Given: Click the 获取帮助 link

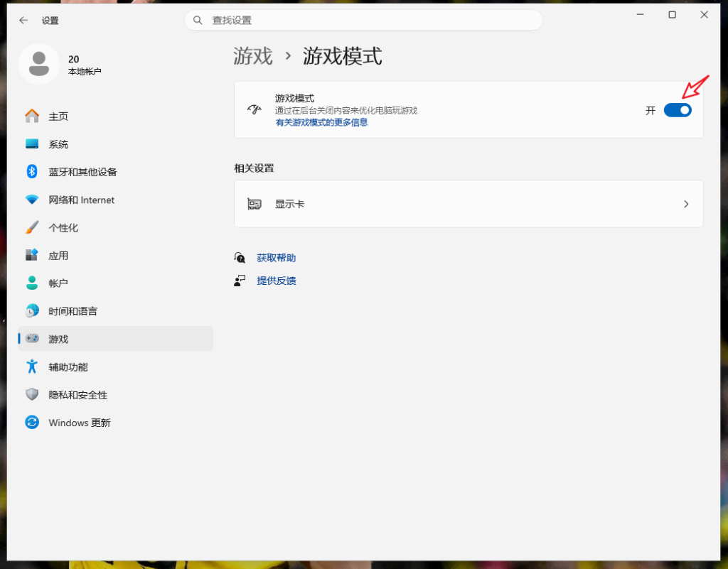Looking at the screenshot, I should point(277,258).
